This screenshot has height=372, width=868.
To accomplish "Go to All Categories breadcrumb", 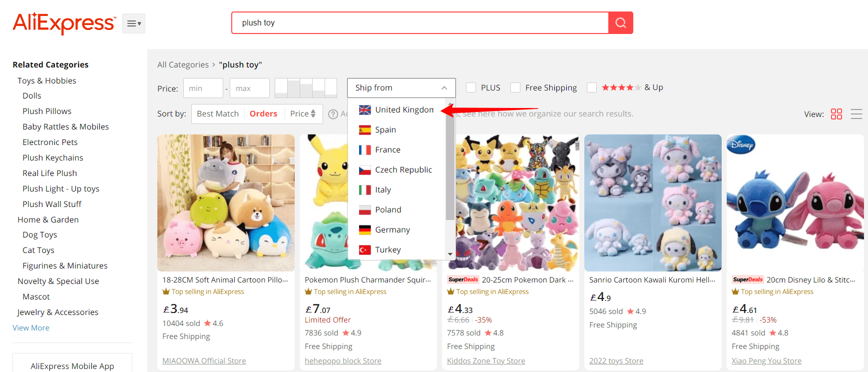I will (x=183, y=65).
